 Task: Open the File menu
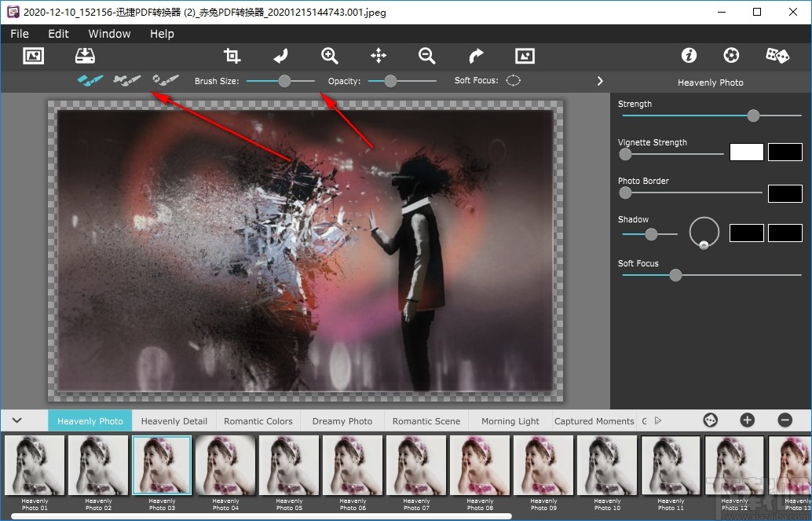[20, 34]
